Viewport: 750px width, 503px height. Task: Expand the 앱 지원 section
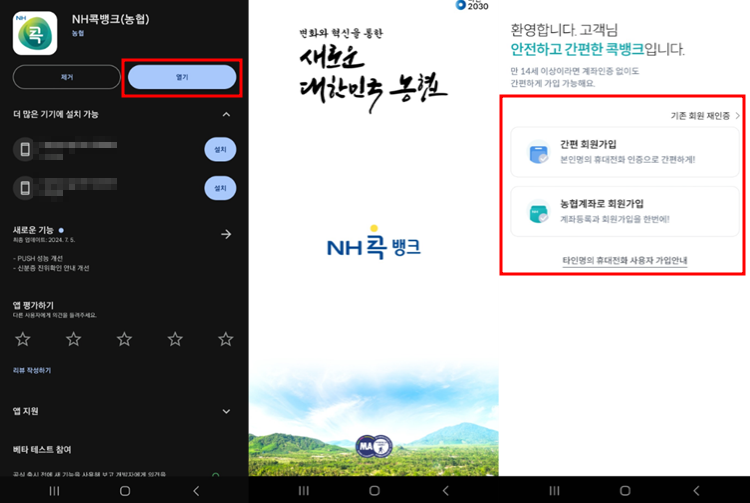[226, 411]
